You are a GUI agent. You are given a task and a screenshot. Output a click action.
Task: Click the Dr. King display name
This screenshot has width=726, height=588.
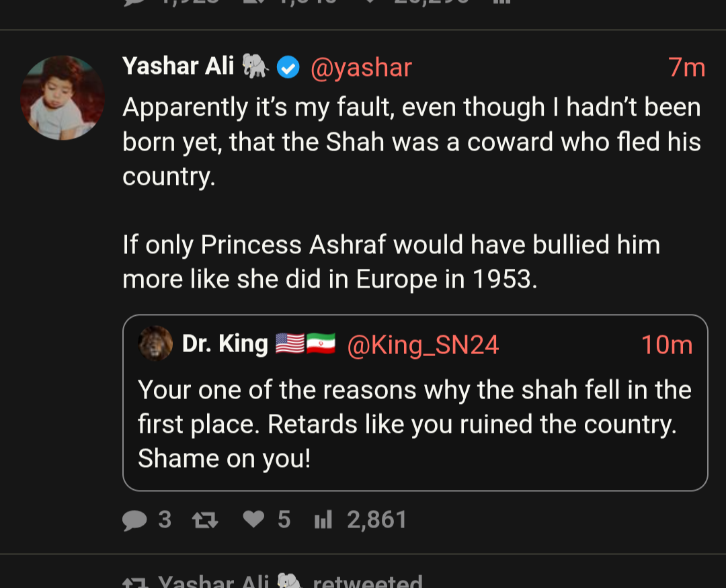click(225, 344)
